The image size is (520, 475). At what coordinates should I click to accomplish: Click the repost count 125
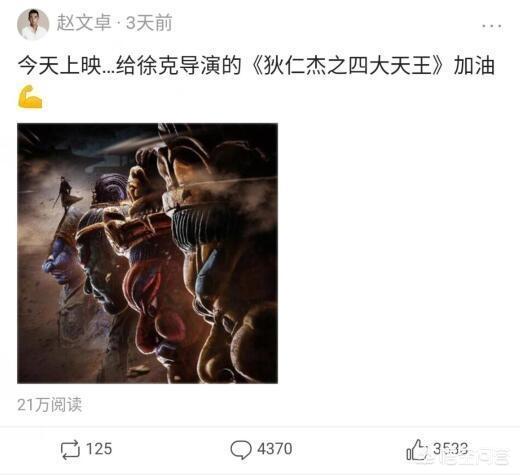click(x=99, y=449)
